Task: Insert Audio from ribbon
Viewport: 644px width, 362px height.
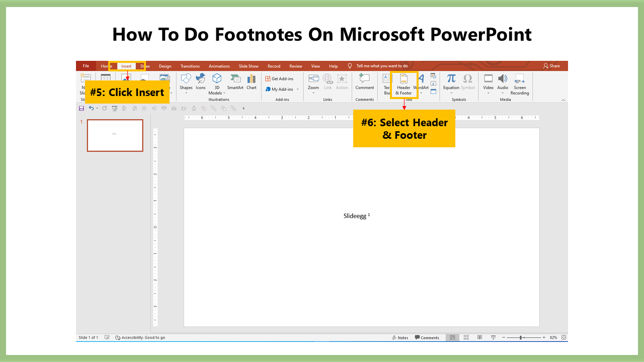Action: coord(503,83)
